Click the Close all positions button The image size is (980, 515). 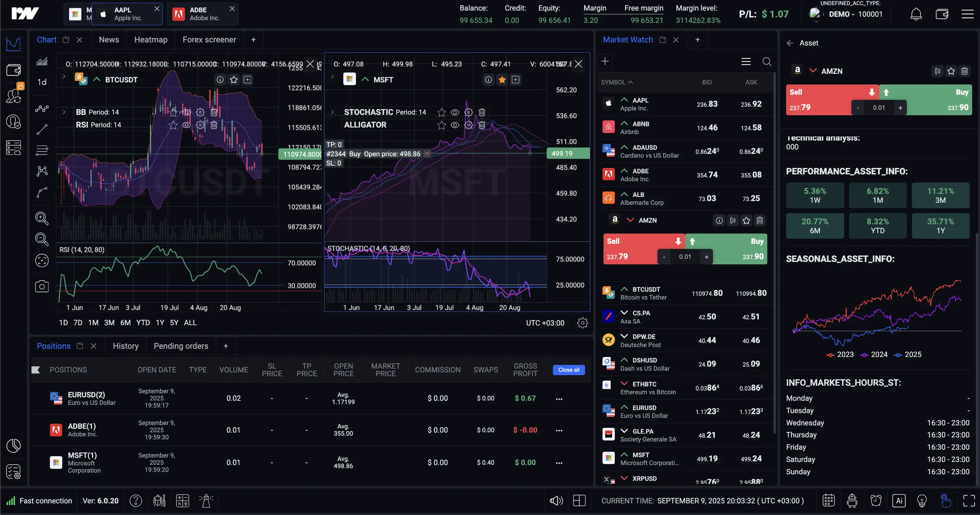point(569,370)
